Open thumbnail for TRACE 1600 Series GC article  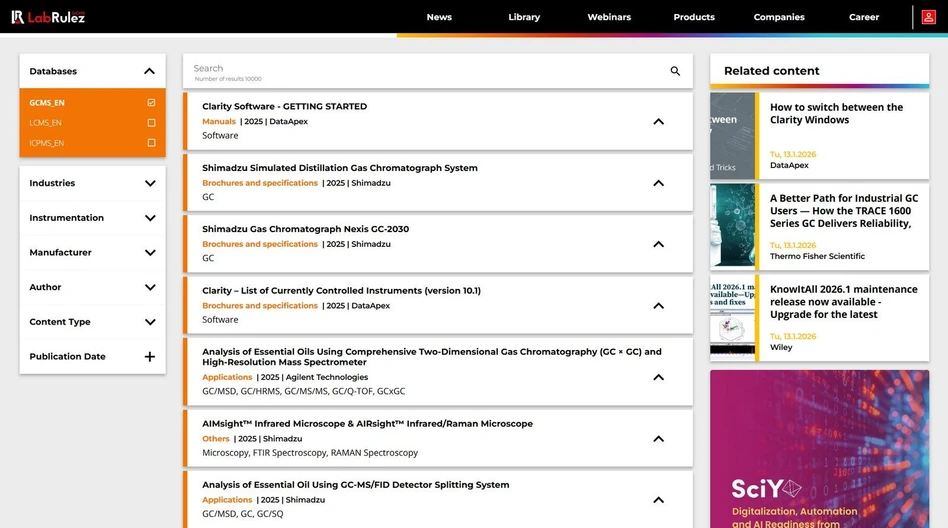(x=733, y=227)
